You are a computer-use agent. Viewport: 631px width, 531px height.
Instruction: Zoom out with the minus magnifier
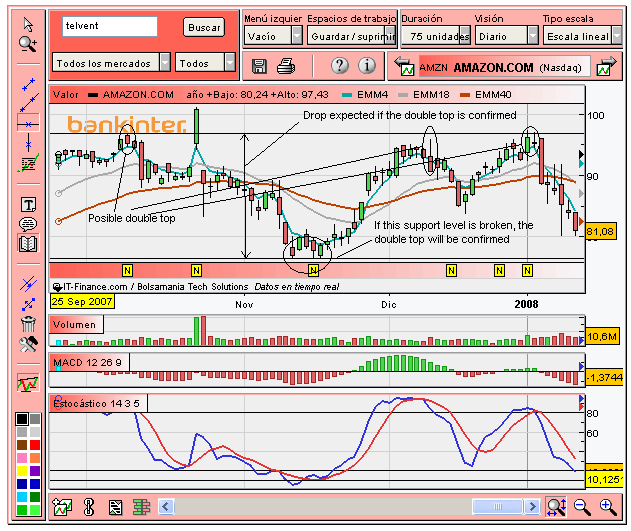pos(582,507)
